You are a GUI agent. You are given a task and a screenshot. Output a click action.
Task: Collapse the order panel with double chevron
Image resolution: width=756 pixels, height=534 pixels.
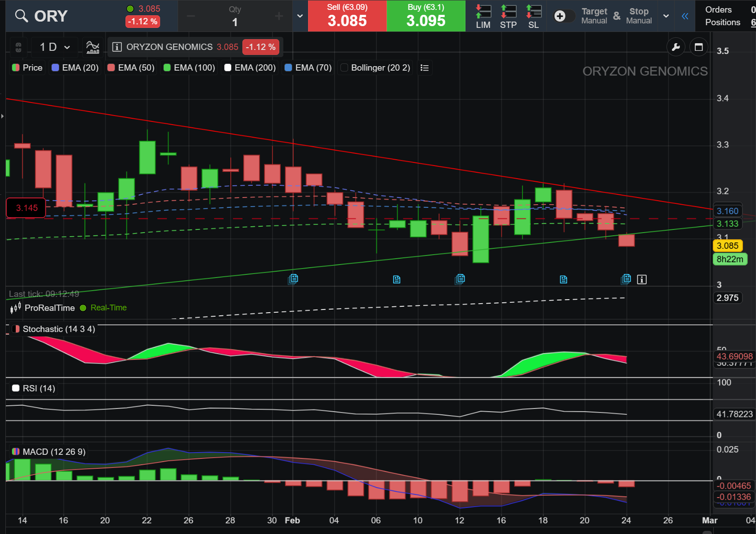pyautogui.click(x=684, y=17)
